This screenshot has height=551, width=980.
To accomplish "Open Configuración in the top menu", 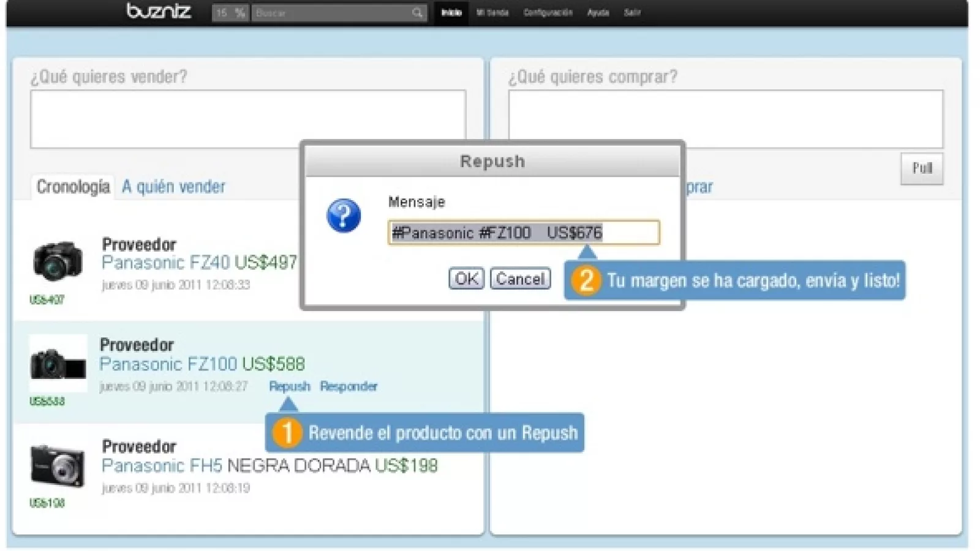I will pos(548,13).
